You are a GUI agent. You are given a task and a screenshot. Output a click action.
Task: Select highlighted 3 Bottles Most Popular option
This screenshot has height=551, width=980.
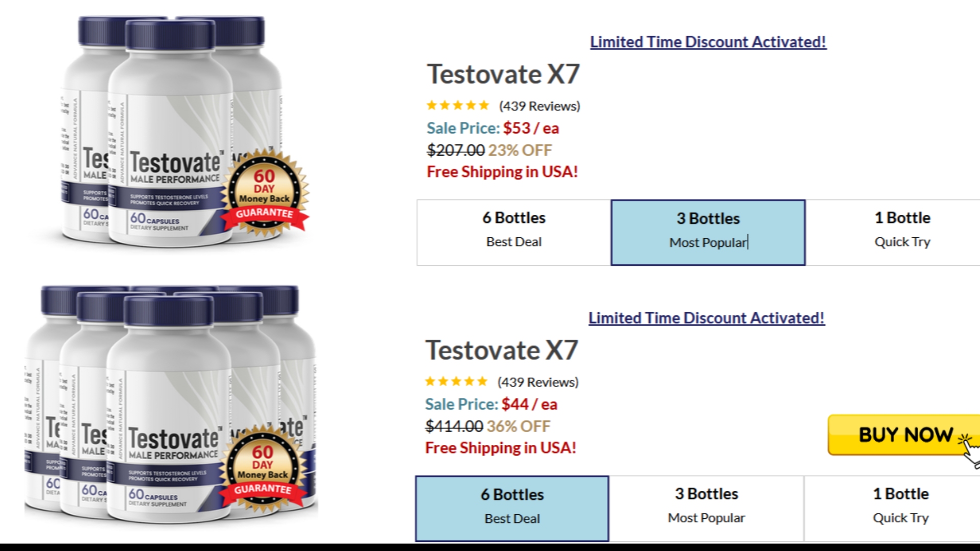pyautogui.click(x=708, y=233)
